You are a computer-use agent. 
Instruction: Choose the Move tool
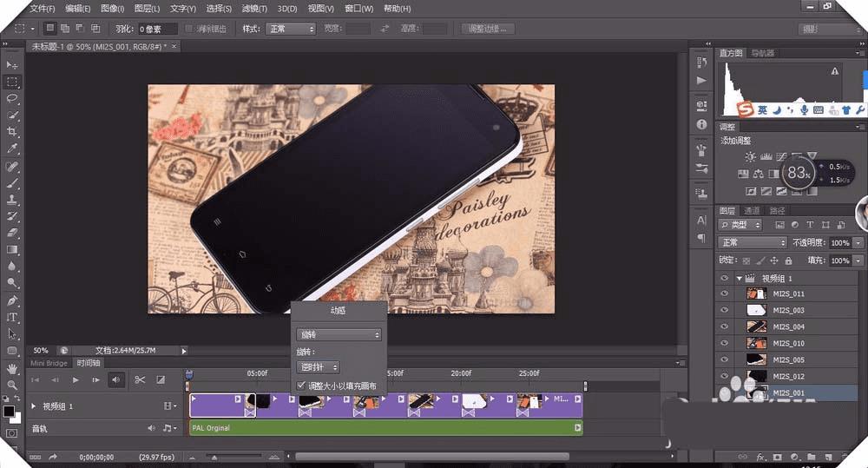tap(12, 65)
